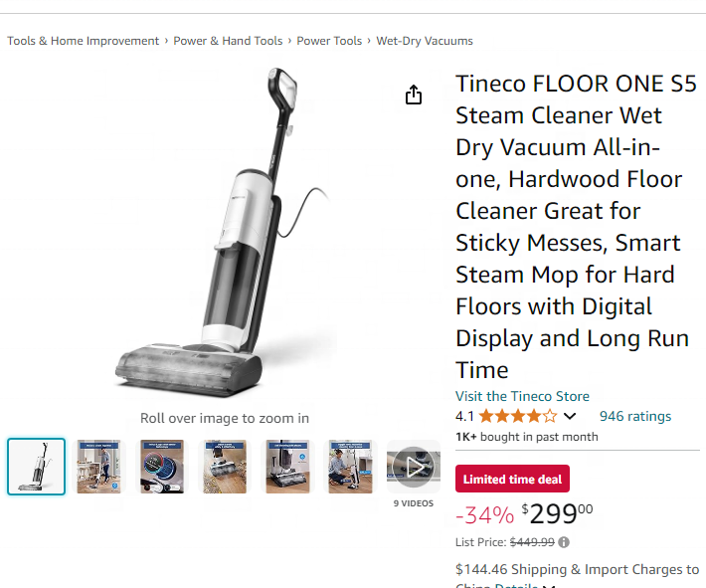Open the shipping charges Details link
This screenshot has height=588, width=706.
(x=516, y=585)
